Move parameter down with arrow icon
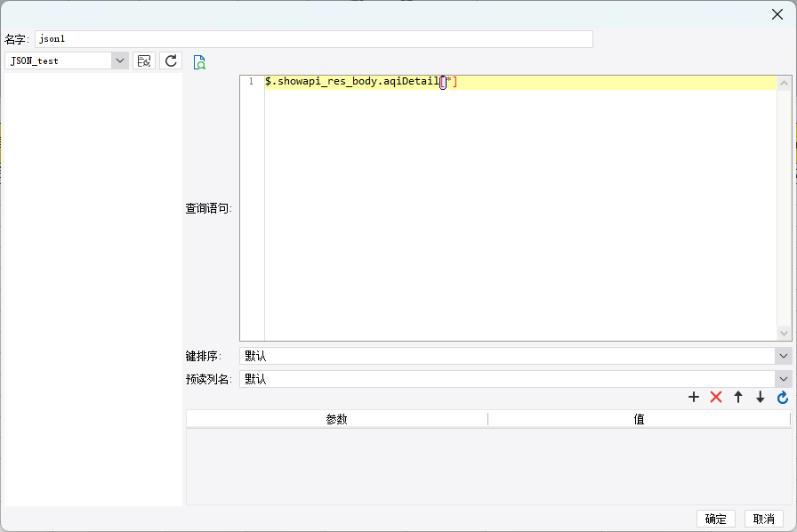This screenshot has height=532, width=797. pyautogui.click(x=761, y=397)
